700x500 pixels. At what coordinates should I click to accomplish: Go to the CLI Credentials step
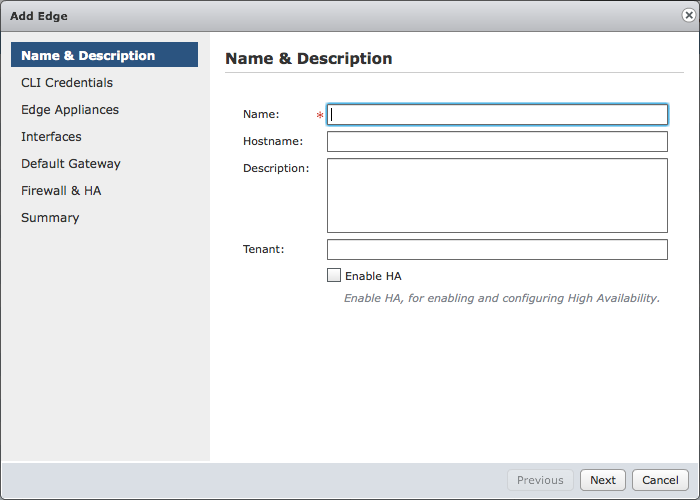[67, 83]
